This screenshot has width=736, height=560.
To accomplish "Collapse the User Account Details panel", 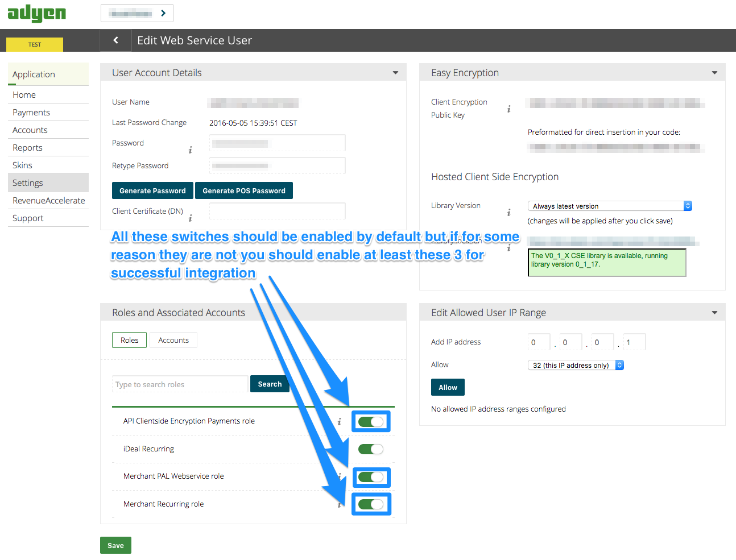I will pos(395,73).
